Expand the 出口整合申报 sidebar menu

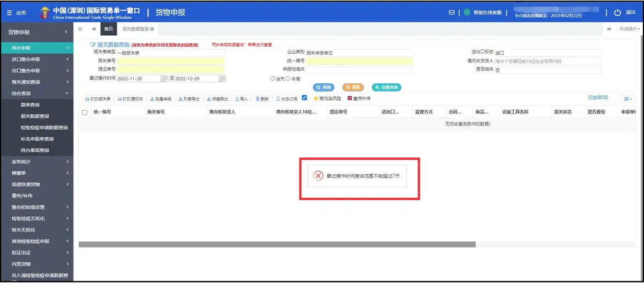(x=37, y=71)
